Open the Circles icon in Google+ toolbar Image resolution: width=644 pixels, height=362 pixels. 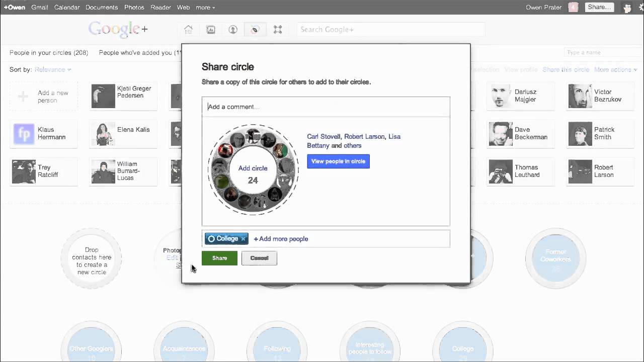(255, 30)
